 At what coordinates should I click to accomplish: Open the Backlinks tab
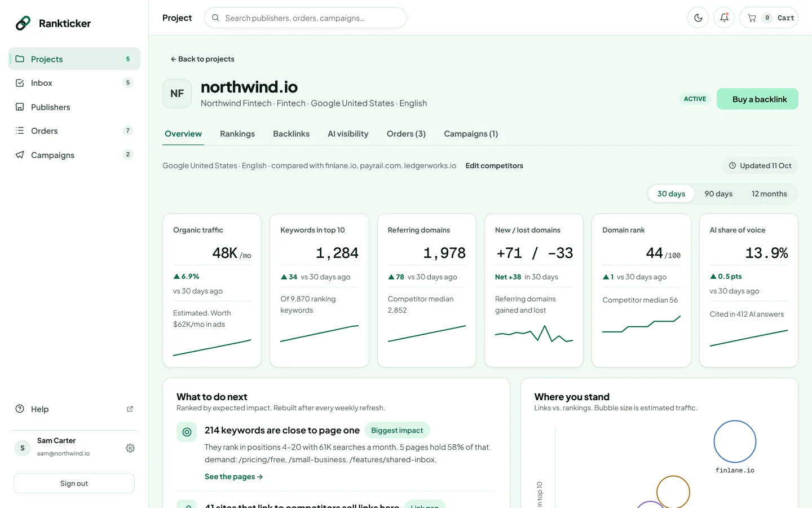pos(291,134)
